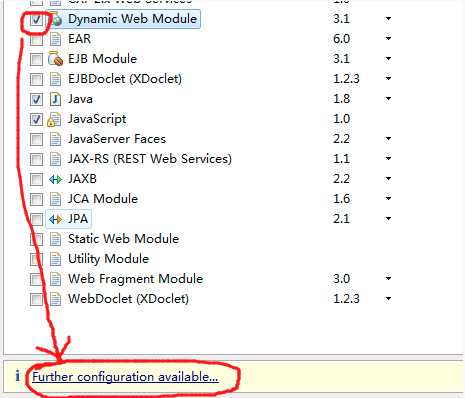
Task: Click the WebDoclet (XDoclet) document icon
Action: 55,299
